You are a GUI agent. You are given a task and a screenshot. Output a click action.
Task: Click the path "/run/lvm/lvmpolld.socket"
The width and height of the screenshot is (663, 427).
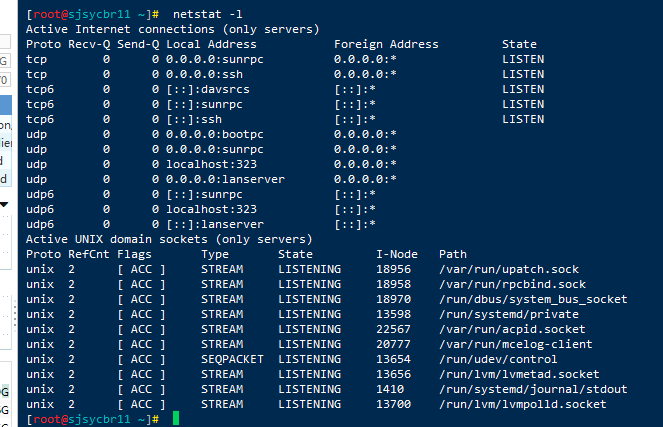(523, 405)
